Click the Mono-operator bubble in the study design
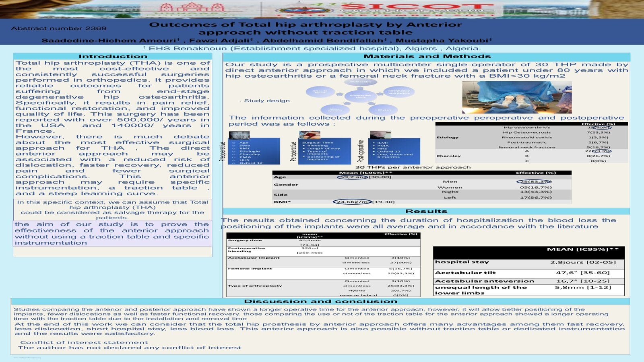644x362 pixels. point(335,109)
